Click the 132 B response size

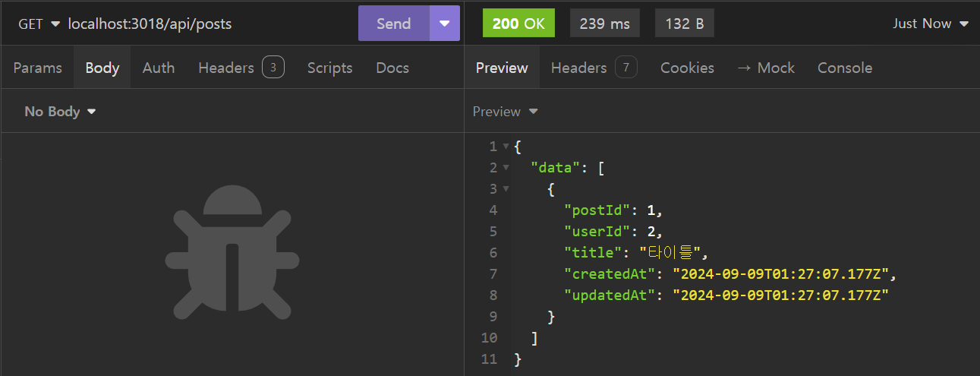684,24
